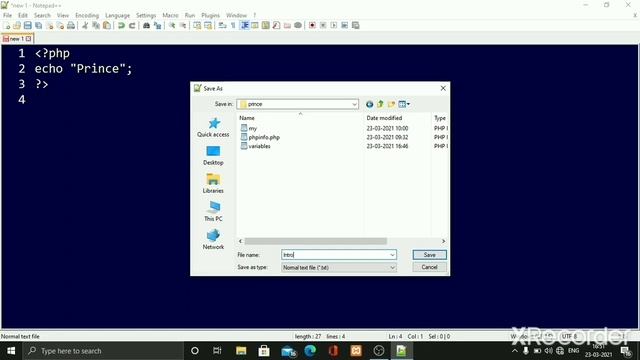Click the Find binoculars toolbar icon
This screenshot has width=640, height=360.
pos(146,25)
